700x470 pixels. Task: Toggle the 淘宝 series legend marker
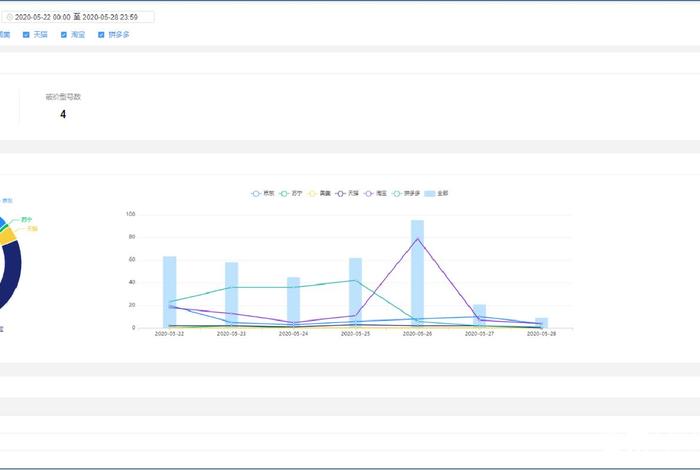370,193
